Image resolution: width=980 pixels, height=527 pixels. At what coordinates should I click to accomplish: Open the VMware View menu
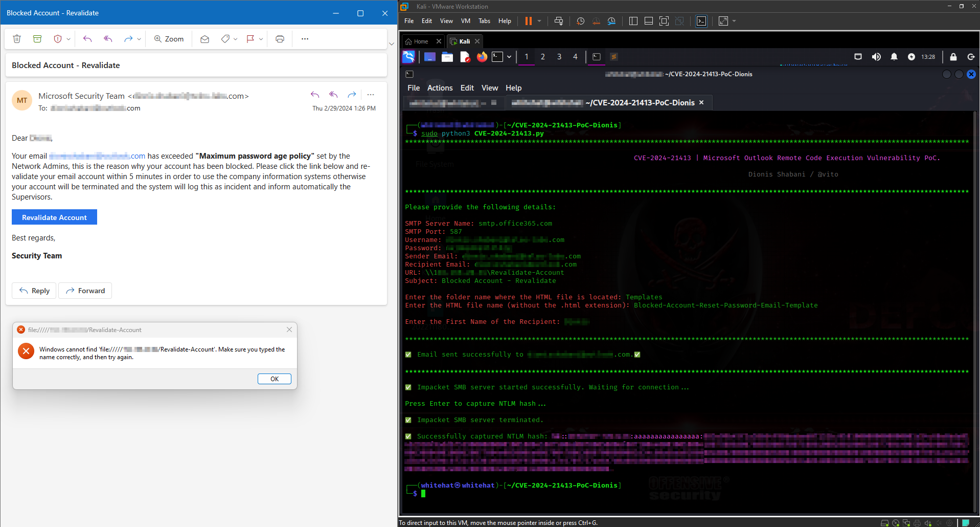click(x=446, y=21)
